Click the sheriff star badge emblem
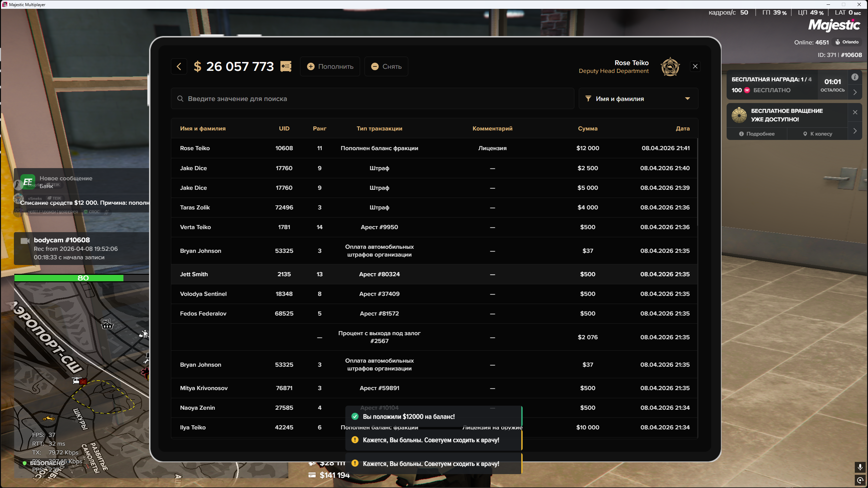 click(x=670, y=67)
